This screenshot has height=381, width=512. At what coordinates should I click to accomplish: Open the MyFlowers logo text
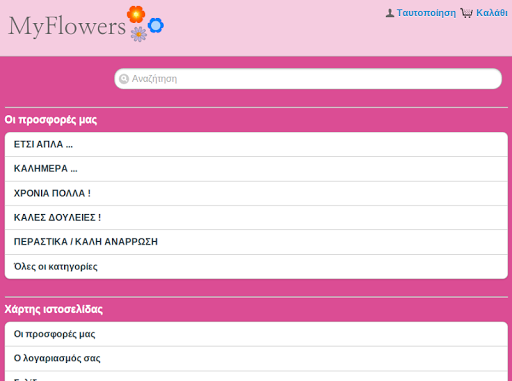67,26
